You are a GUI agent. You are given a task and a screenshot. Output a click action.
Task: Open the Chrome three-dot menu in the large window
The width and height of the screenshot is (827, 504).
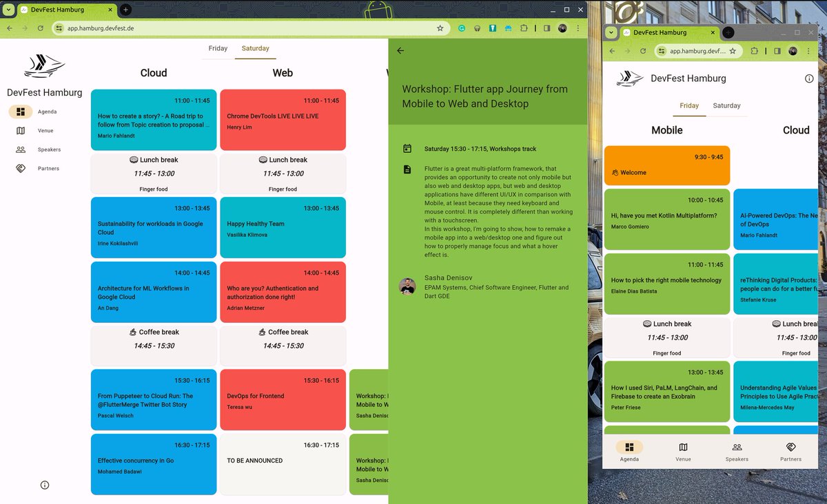tap(578, 28)
